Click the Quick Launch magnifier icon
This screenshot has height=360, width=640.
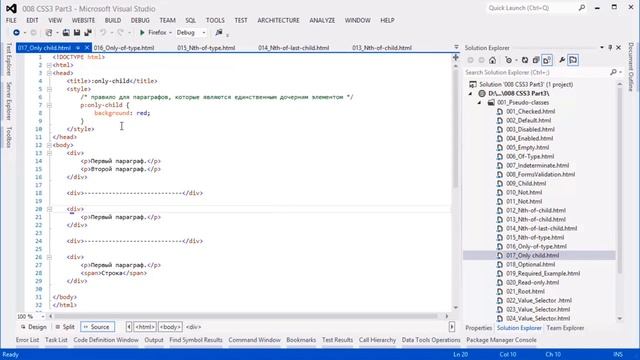click(x=582, y=8)
